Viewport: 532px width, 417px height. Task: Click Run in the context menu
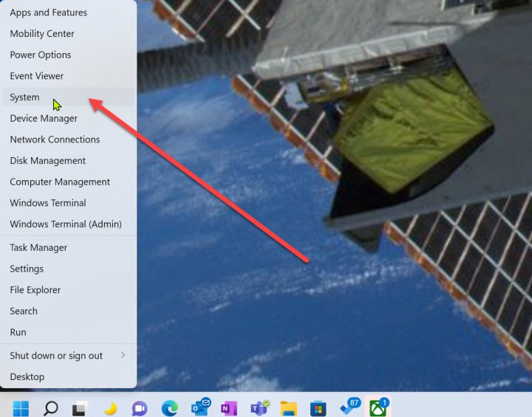[18, 333]
